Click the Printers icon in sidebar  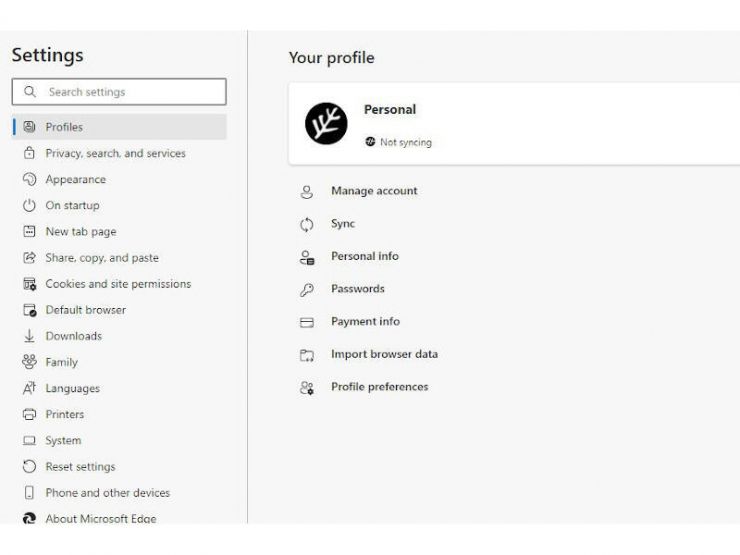[x=29, y=414]
